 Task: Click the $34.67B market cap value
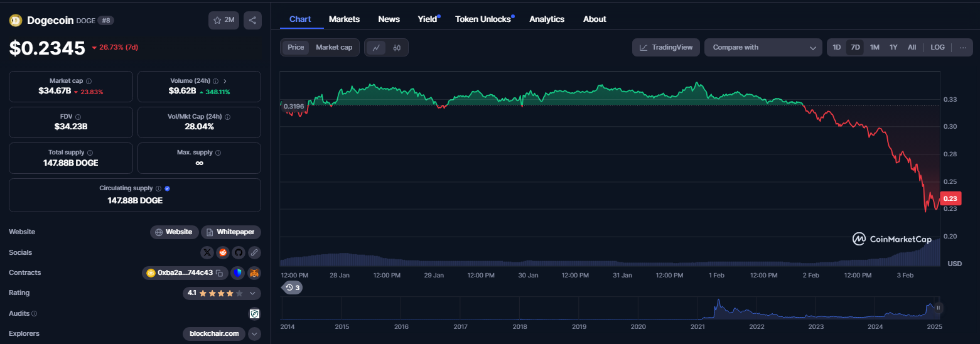click(55, 92)
